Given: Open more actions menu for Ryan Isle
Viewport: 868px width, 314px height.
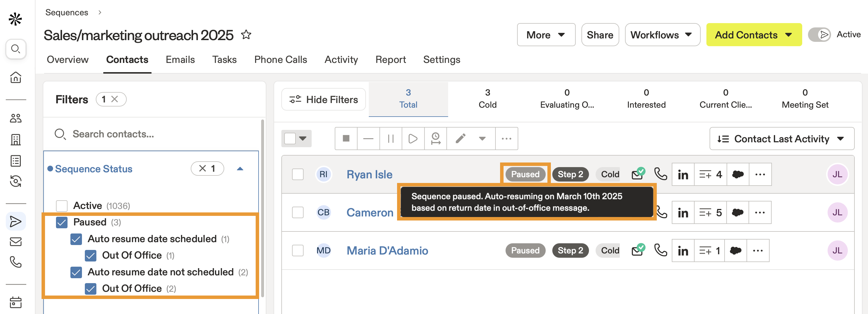Looking at the screenshot, I should point(760,175).
